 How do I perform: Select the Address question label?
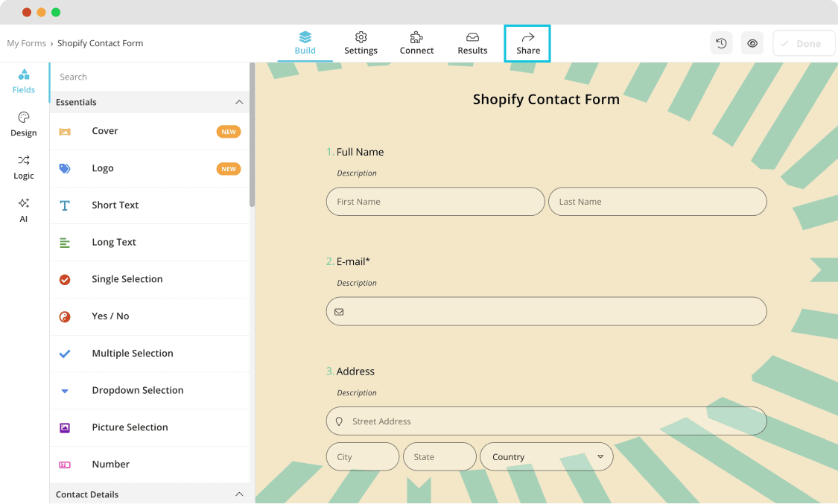click(355, 371)
